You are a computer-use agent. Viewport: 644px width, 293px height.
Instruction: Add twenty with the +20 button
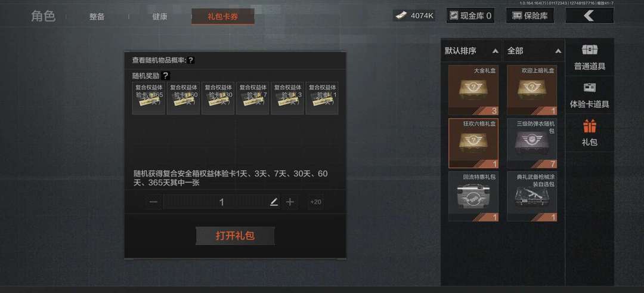pyautogui.click(x=315, y=202)
